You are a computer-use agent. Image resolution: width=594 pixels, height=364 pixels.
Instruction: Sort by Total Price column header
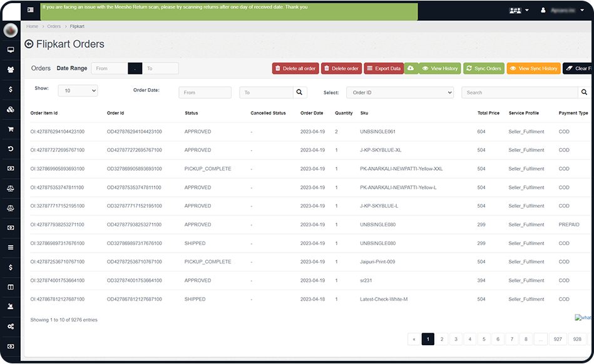488,113
